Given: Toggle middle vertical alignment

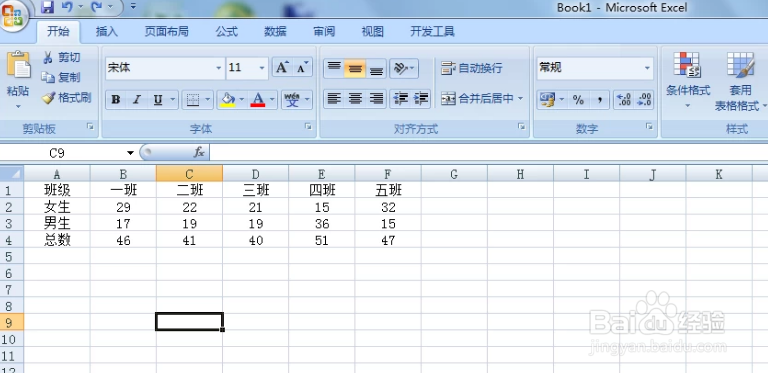Looking at the screenshot, I should [355, 68].
